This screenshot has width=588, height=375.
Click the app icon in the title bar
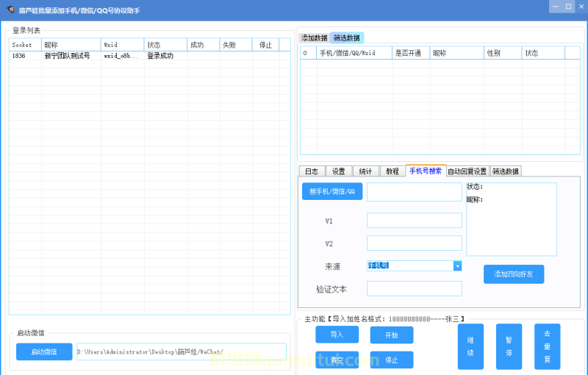tap(9, 7)
